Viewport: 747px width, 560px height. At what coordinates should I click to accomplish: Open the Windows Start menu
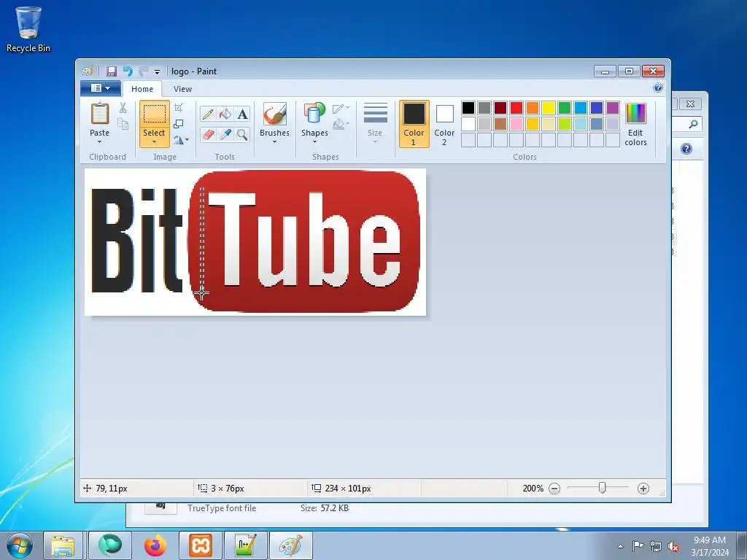(x=19, y=545)
